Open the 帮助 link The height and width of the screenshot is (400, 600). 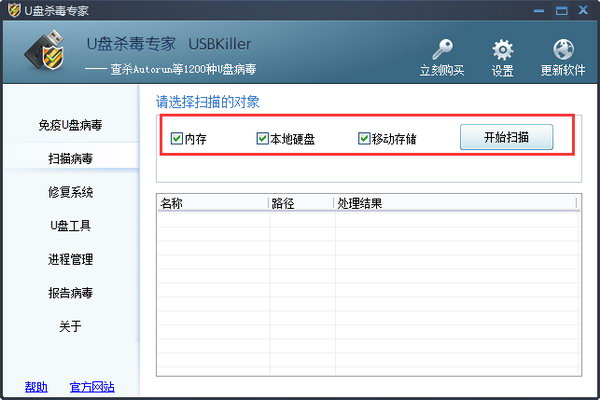click(x=36, y=387)
